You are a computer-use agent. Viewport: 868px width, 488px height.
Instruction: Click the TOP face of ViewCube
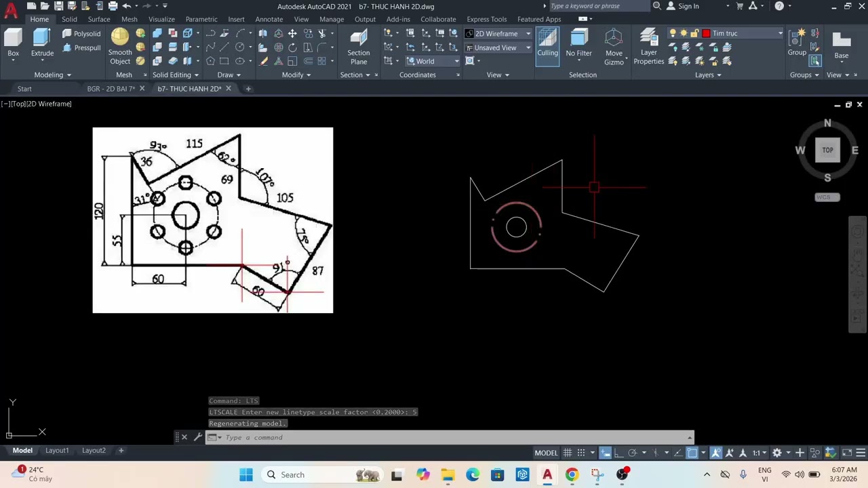pyautogui.click(x=827, y=150)
